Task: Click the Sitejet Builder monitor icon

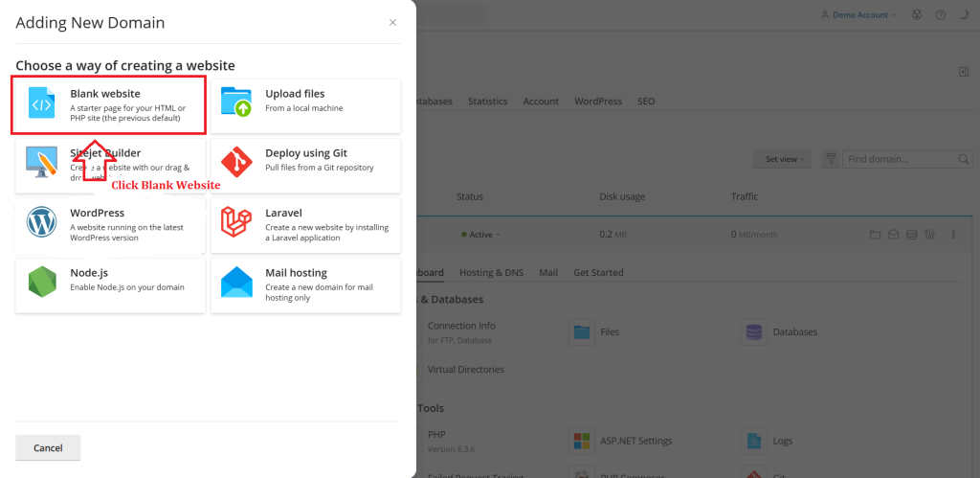Action: point(42,162)
